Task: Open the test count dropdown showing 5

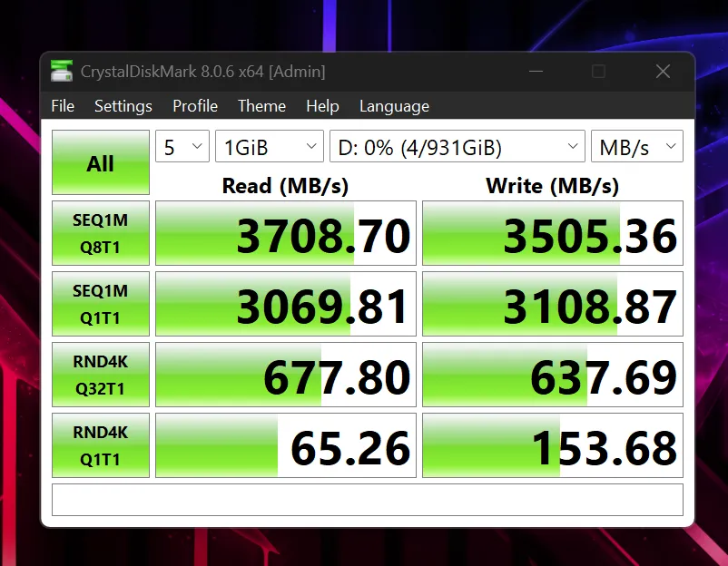Action: pyautogui.click(x=182, y=147)
